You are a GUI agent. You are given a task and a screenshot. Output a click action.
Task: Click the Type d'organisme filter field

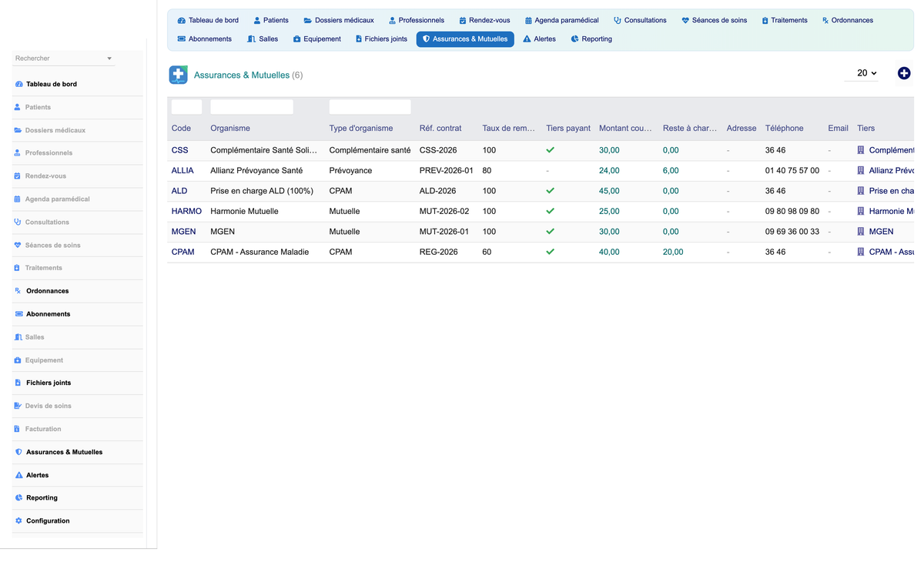click(370, 107)
